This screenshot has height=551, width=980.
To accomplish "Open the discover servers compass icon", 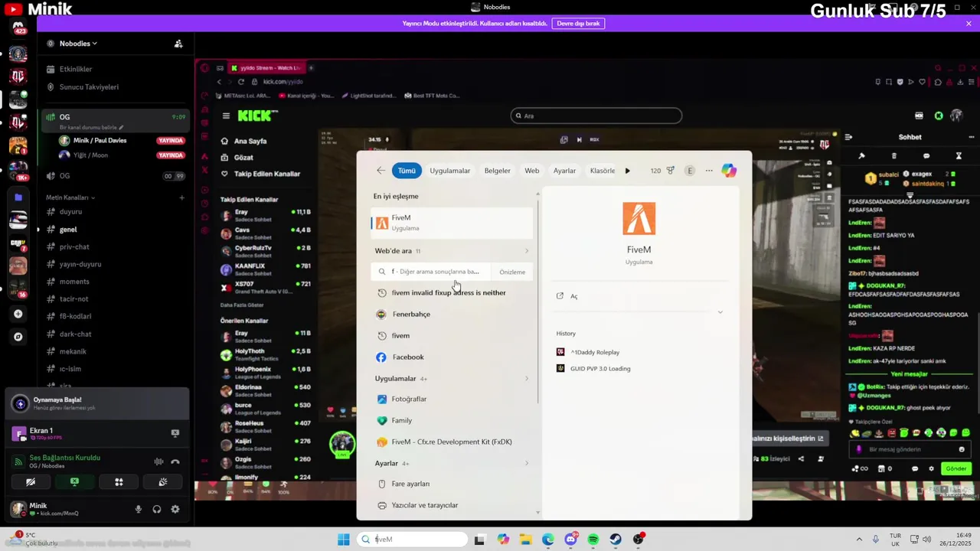I will tap(18, 337).
